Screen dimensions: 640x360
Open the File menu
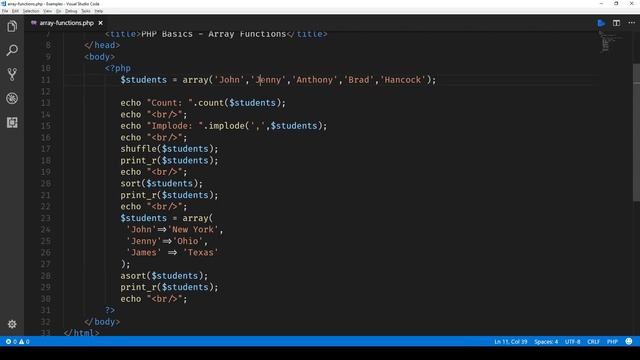coord(5,11)
